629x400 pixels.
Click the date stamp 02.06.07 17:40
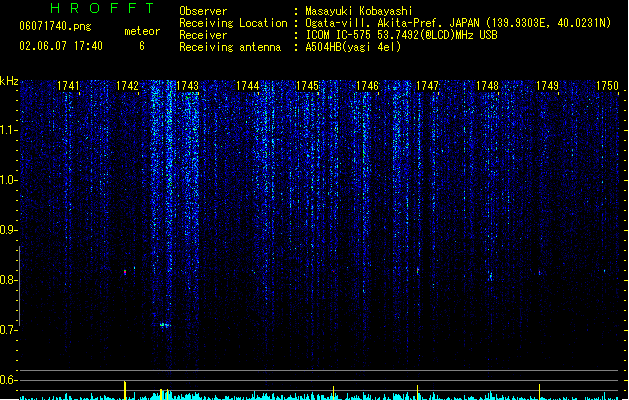click(61, 46)
